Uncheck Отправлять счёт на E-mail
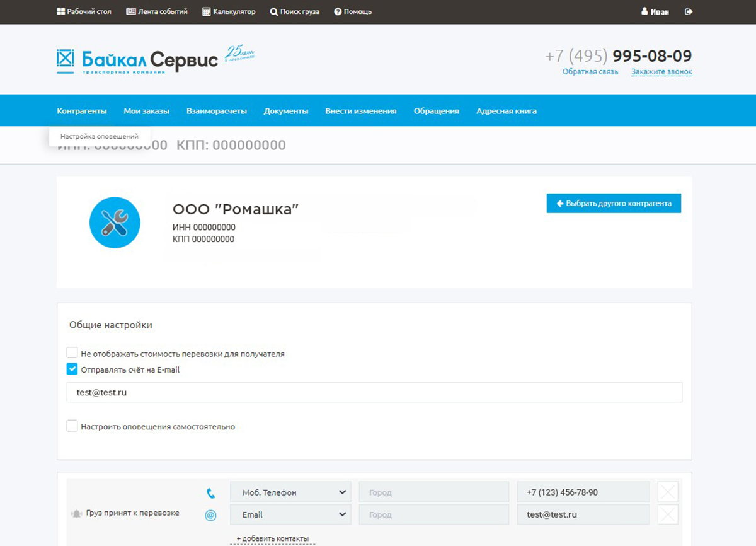Image resolution: width=756 pixels, height=546 pixels. click(x=72, y=369)
